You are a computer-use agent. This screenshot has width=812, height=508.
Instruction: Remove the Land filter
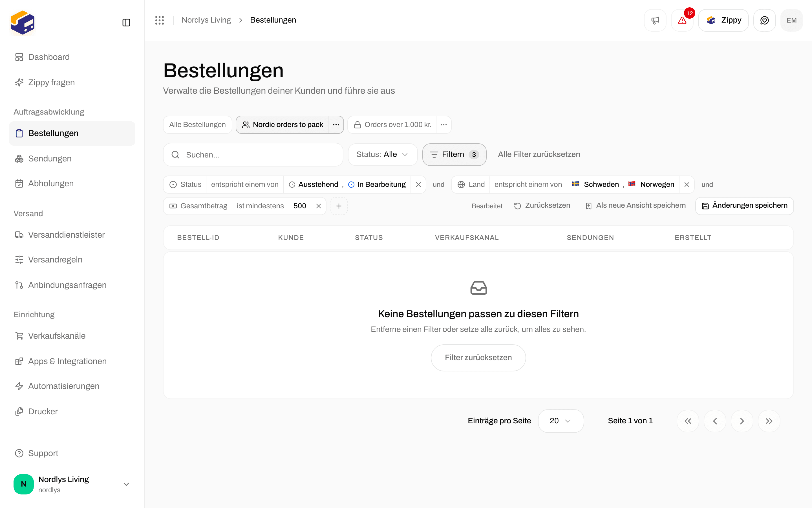tap(687, 185)
